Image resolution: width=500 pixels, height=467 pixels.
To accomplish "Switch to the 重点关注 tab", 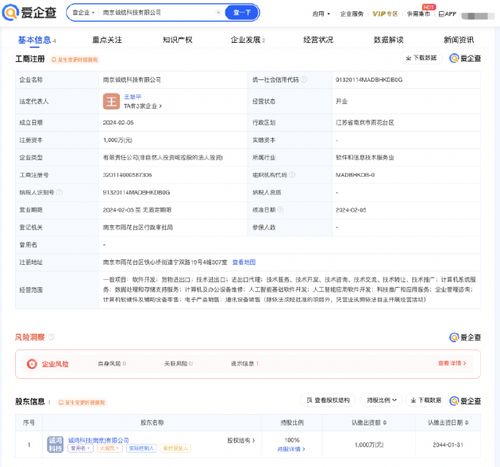I will [107, 40].
